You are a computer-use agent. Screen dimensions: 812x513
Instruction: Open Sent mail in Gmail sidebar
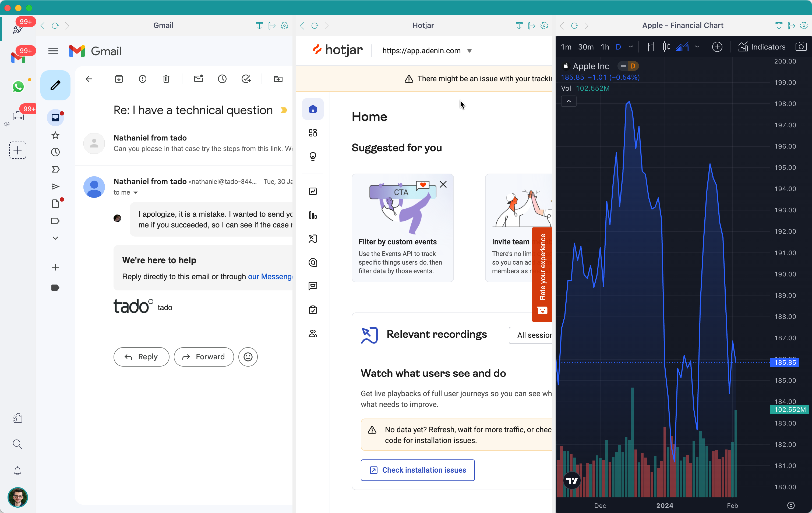55,187
